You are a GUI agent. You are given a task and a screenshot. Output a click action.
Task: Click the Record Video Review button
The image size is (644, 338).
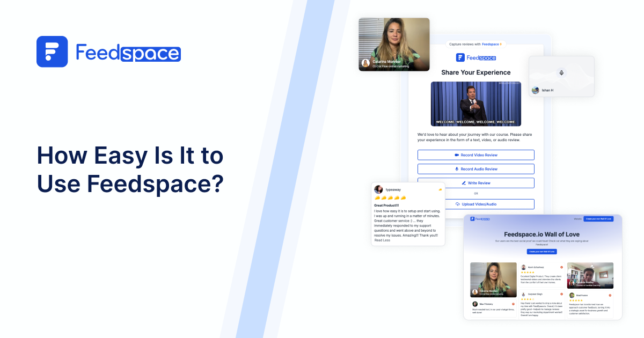click(x=476, y=155)
